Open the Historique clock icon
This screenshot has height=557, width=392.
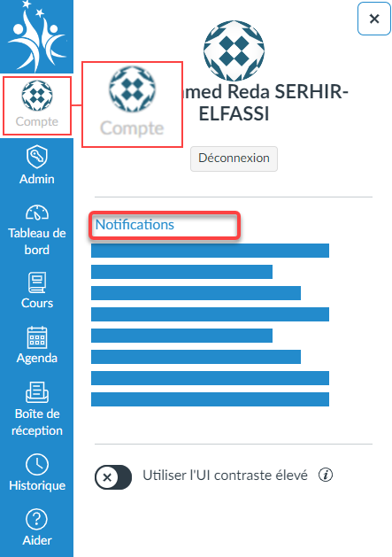[x=37, y=464]
